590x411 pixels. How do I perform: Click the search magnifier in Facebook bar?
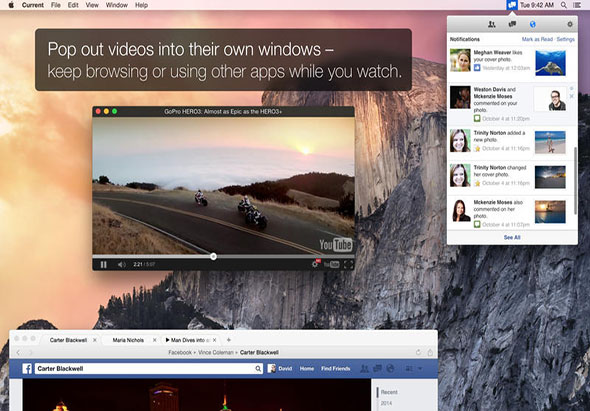[x=258, y=368]
